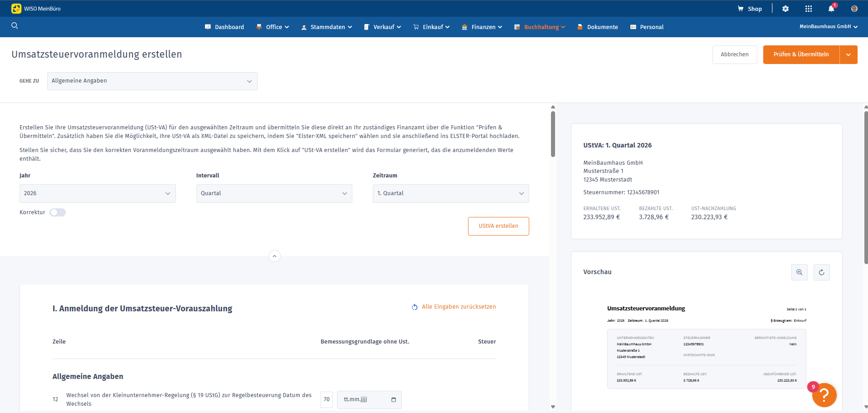868x413 pixels.
Task: Open the apps grid icon
Action: coord(809,9)
